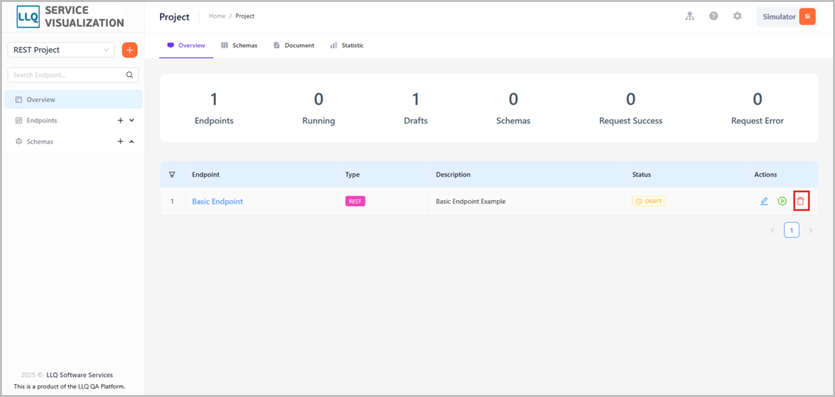
Task: Run Basic Endpoint with play icon
Action: [x=782, y=202]
